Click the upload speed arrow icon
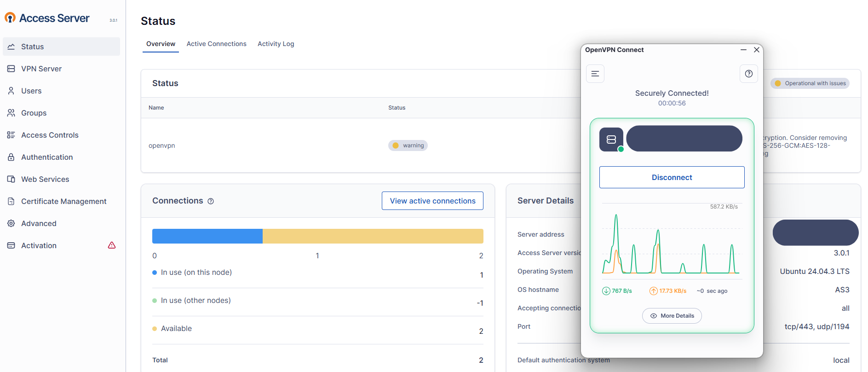The width and height of the screenshot is (868, 372). click(x=654, y=291)
